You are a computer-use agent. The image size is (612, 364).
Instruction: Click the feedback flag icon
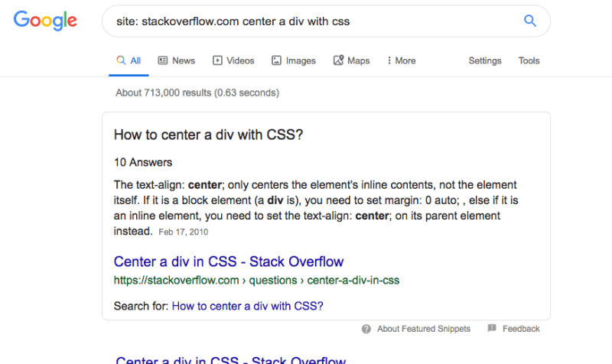[x=492, y=328]
